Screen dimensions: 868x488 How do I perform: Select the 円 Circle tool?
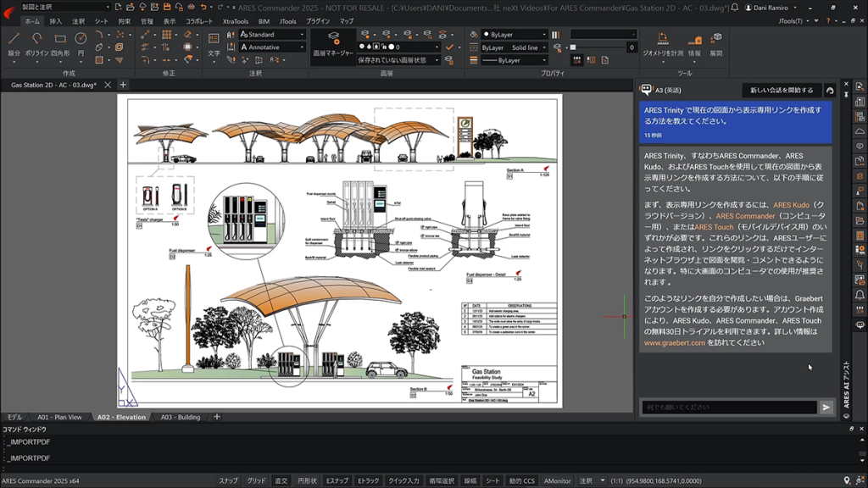tap(81, 37)
